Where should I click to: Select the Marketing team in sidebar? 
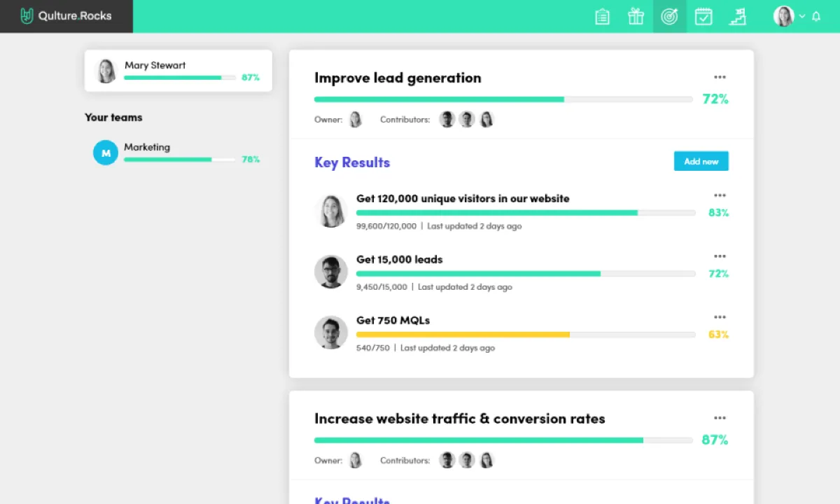[176, 153]
